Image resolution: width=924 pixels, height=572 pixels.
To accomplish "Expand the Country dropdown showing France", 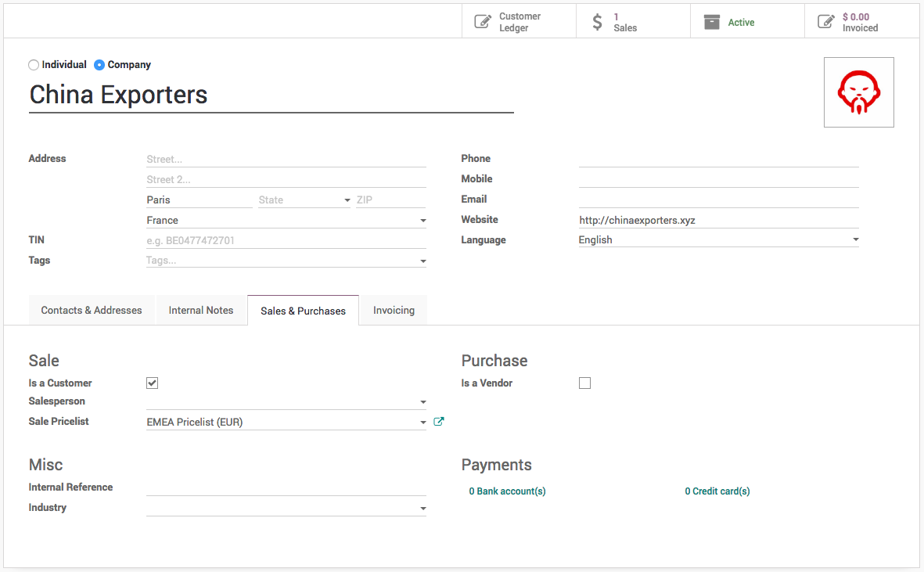I will click(422, 221).
